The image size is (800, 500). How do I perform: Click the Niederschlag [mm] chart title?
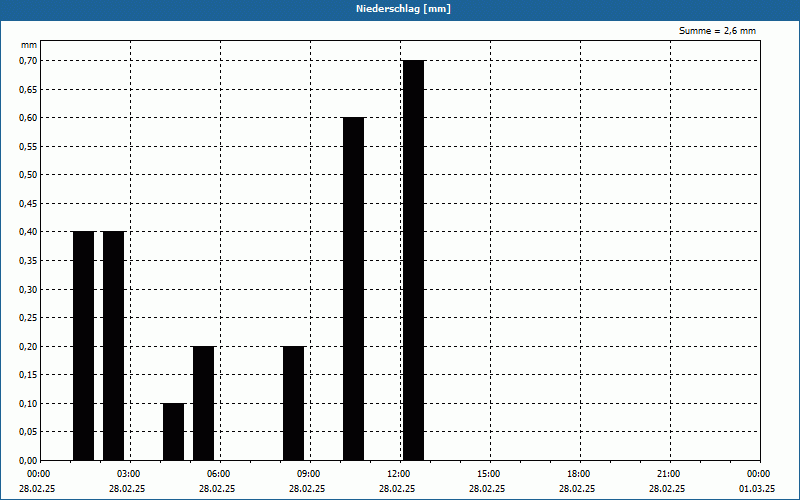point(403,9)
